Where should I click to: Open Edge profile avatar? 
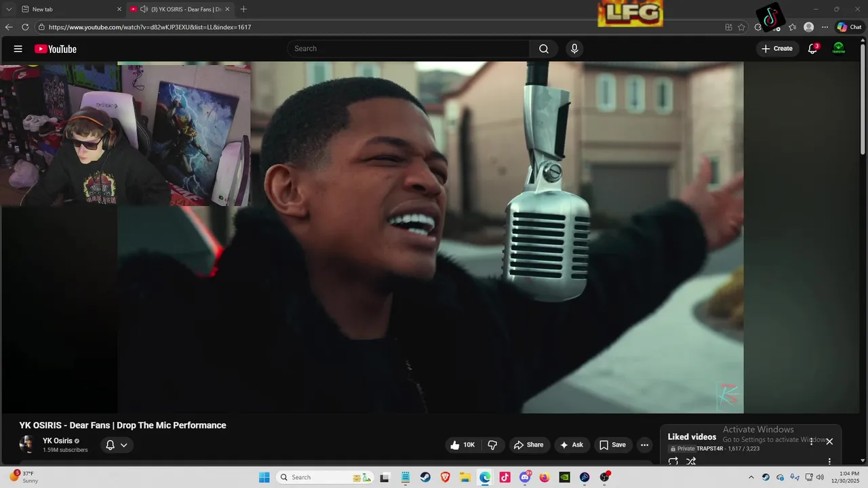tap(808, 27)
